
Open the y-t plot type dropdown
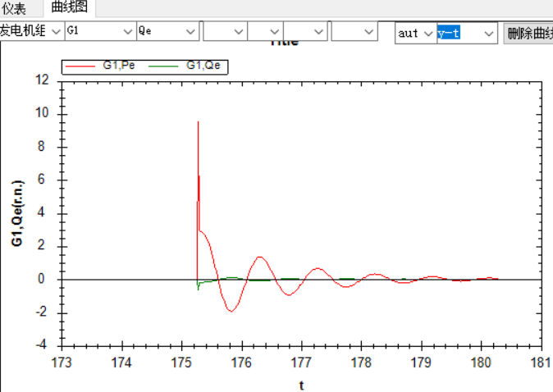coord(467,34)
